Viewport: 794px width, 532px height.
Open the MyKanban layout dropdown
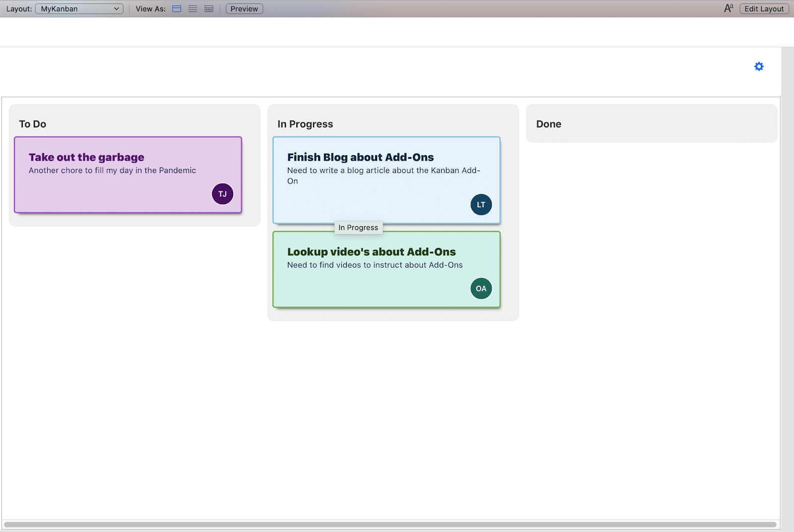click(x=78, y=8)
